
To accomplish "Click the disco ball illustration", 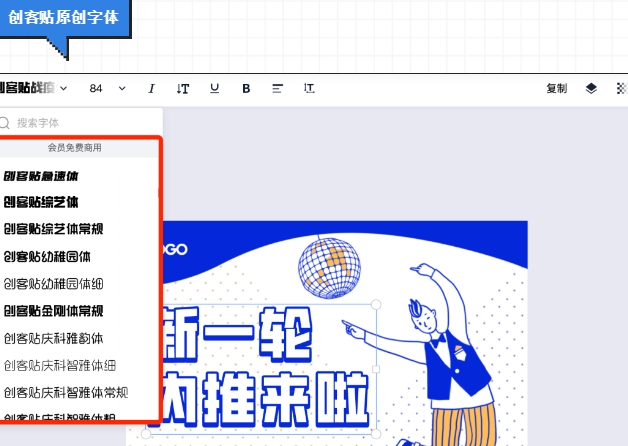I will [x=329, y=268].
